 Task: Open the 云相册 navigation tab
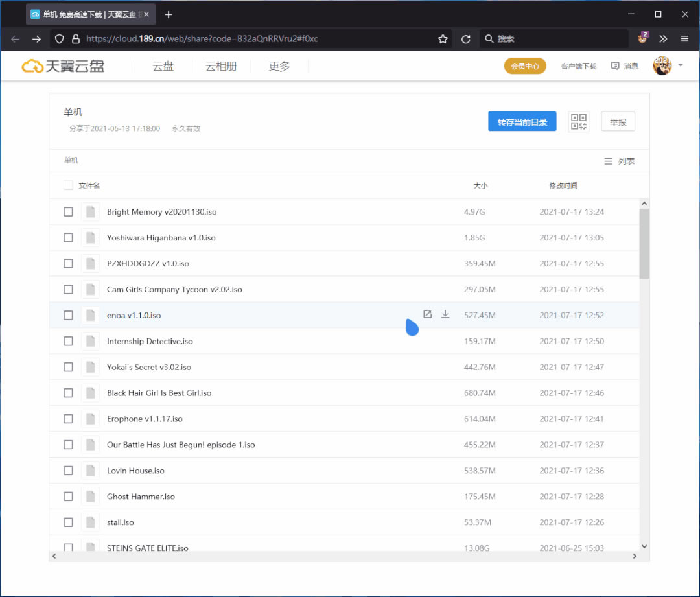(x=221, y=66)
